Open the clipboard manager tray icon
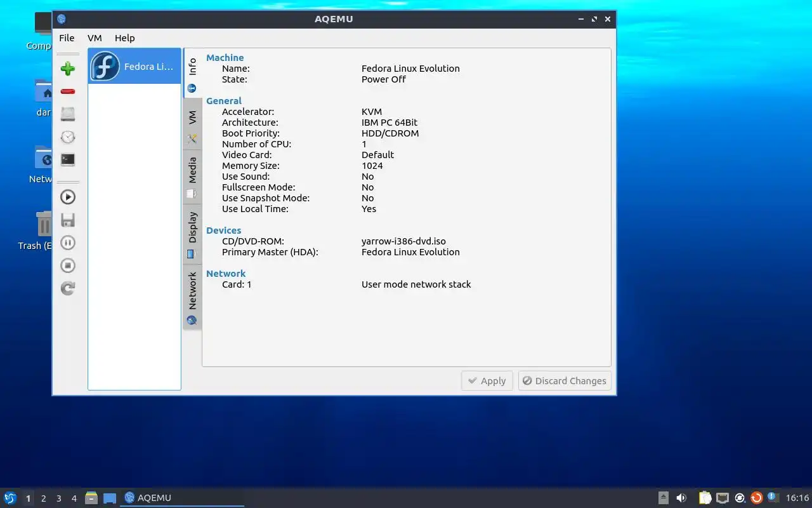 pyautogui.click(x=705, y=498)
